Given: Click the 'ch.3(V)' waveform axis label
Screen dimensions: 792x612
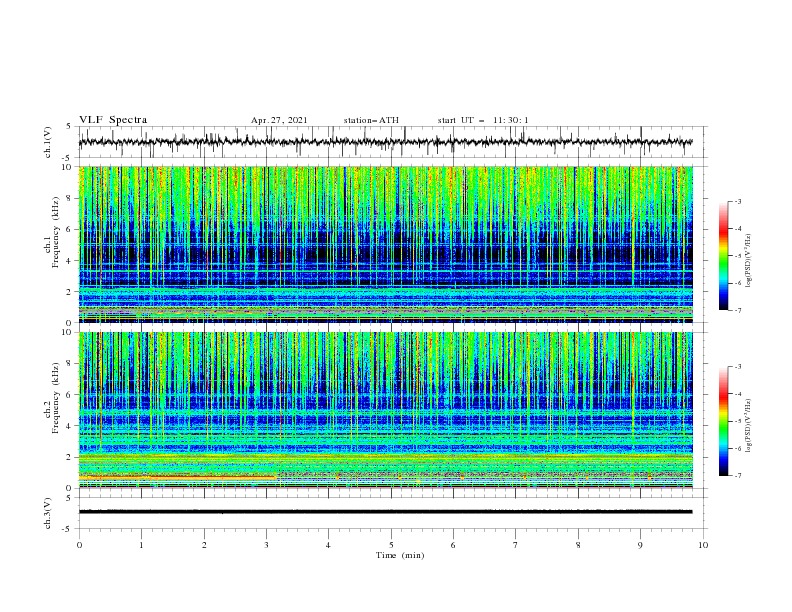Looking at the screenshot, I should click(x=48, y=513).
